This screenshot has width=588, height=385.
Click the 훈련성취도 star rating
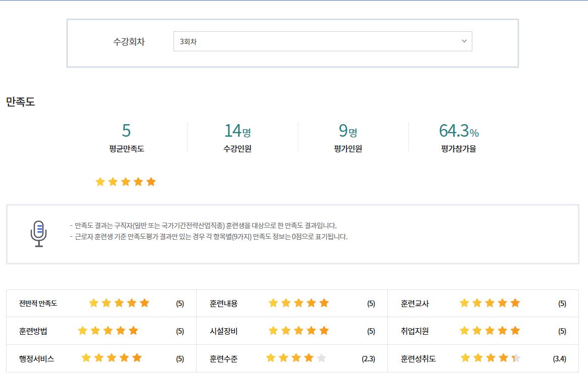coord(490,358)
